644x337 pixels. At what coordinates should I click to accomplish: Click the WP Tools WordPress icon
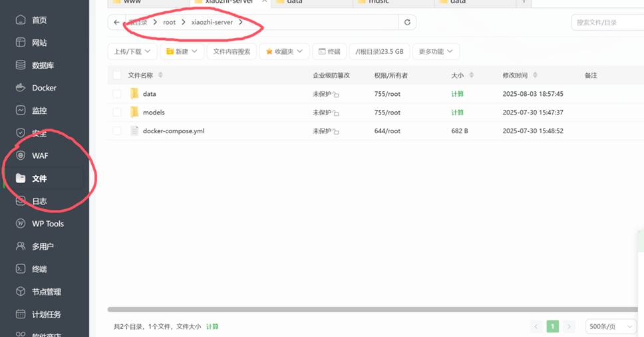tap(20, 224)
